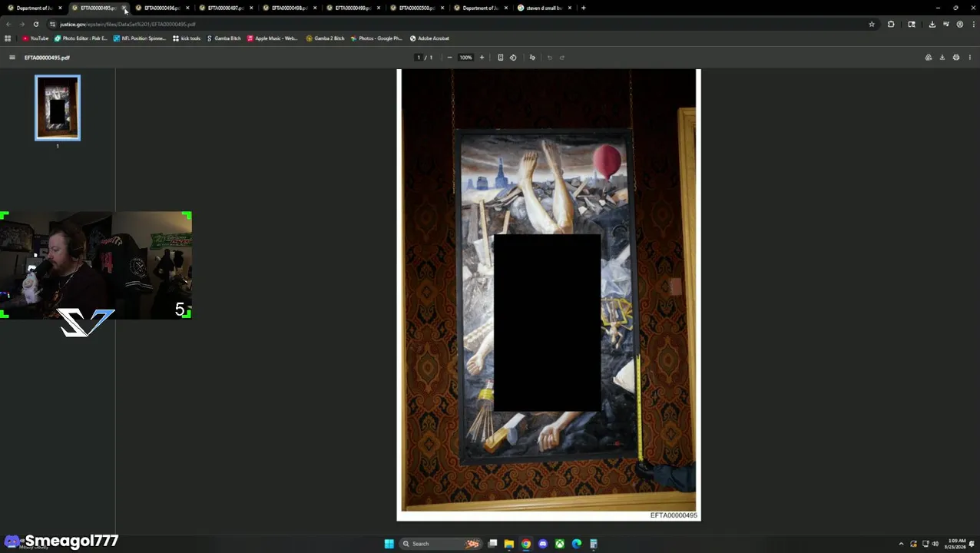Click the EFTA00000495.pdf title text
980x553 pixels.
(47, 58)
